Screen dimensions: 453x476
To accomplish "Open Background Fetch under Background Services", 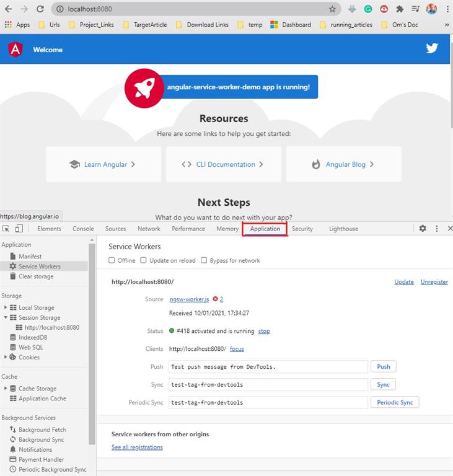I will click(42, 430).
